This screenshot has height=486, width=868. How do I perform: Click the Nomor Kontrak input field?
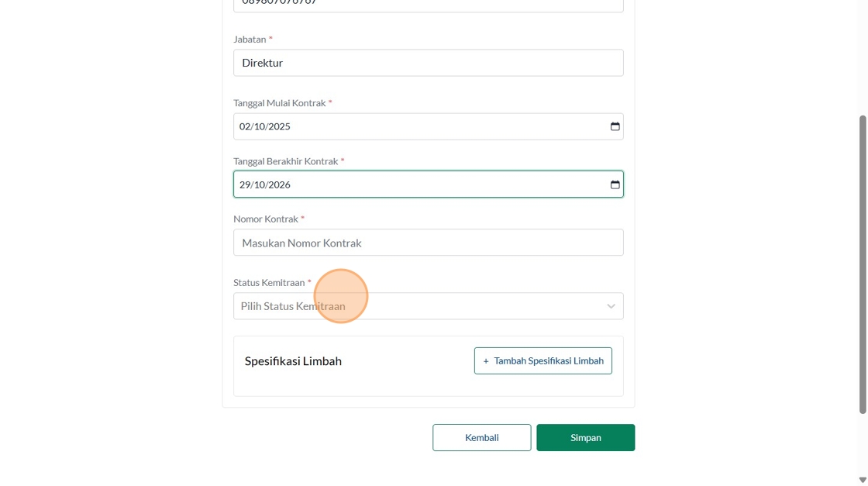point(428,243)
